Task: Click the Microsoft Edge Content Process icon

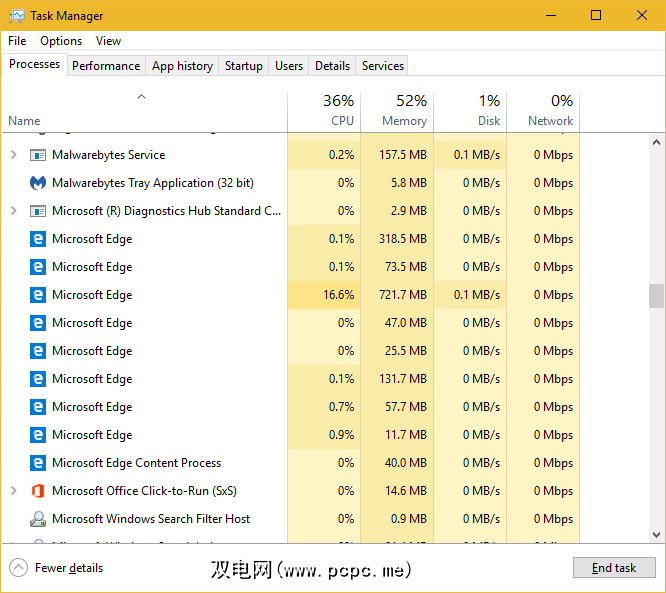Action: 38,463
